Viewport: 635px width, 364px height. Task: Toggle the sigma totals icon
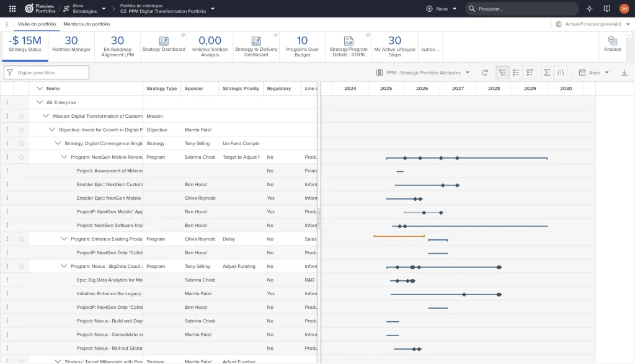tap(547, 73)
